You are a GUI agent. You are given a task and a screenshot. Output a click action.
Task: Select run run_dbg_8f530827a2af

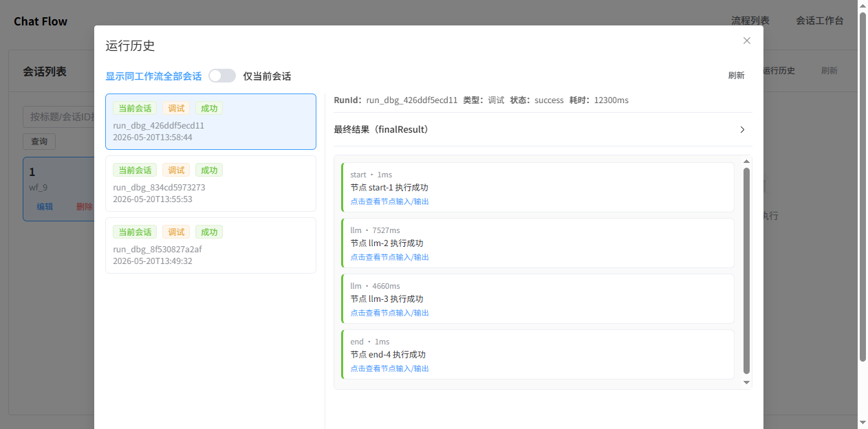point(210,245)
